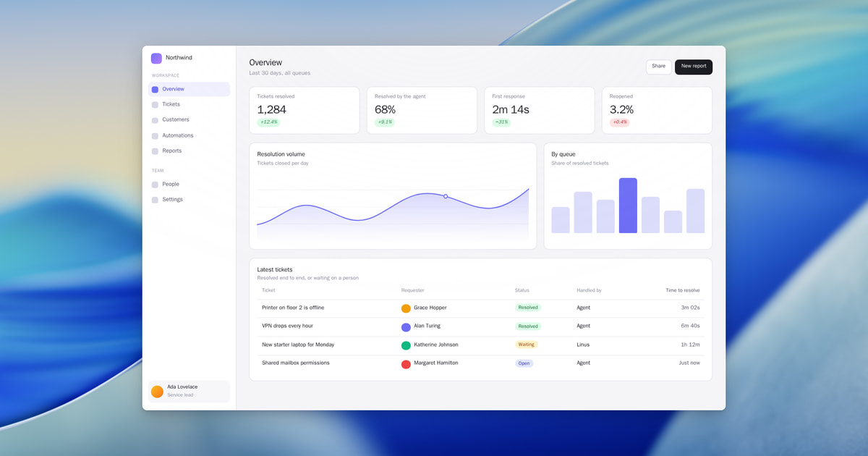Click the Latest tickets heading

click(x=275, y=269)
